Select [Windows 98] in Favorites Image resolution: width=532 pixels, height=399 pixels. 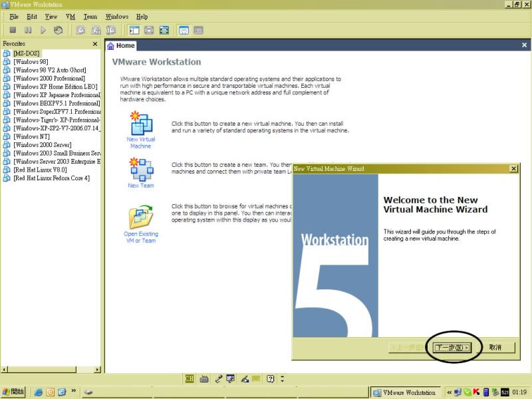[31, 62]
